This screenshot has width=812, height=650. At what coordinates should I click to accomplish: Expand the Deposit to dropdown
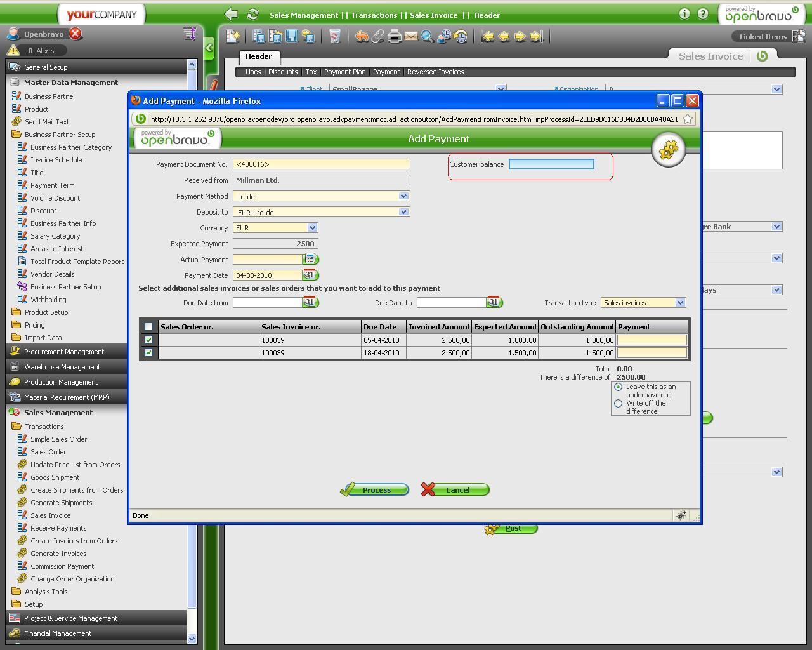403,212
